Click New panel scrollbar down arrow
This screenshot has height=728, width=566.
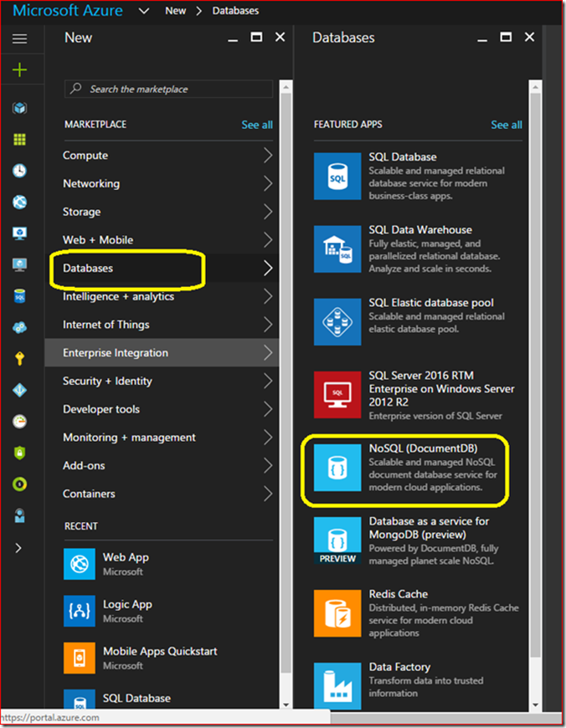[x=286, y=705]
